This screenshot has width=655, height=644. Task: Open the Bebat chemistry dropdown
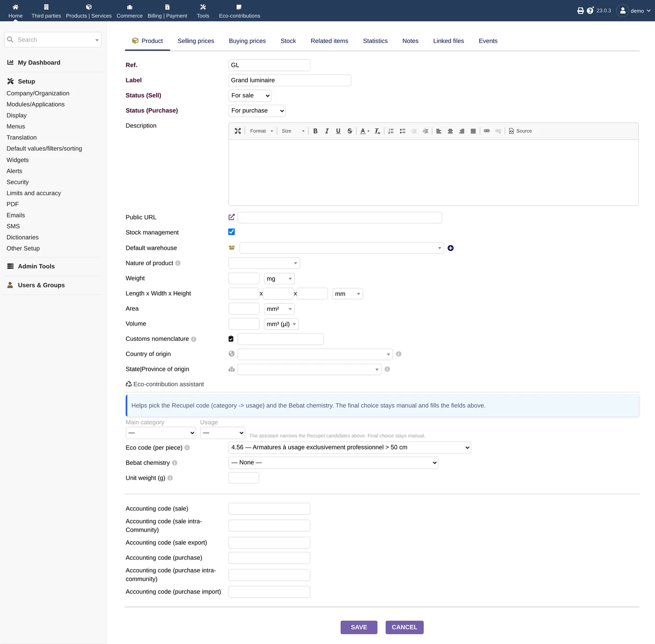pos(333,463)
